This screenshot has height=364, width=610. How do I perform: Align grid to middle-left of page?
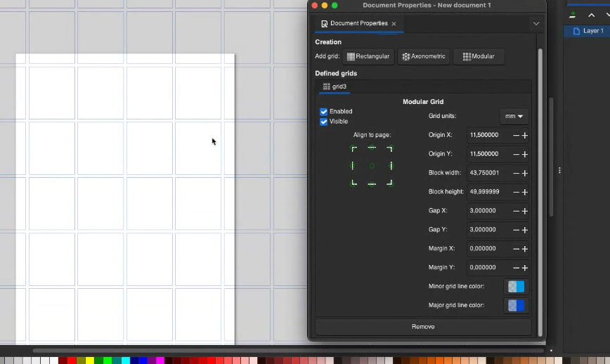353,166
